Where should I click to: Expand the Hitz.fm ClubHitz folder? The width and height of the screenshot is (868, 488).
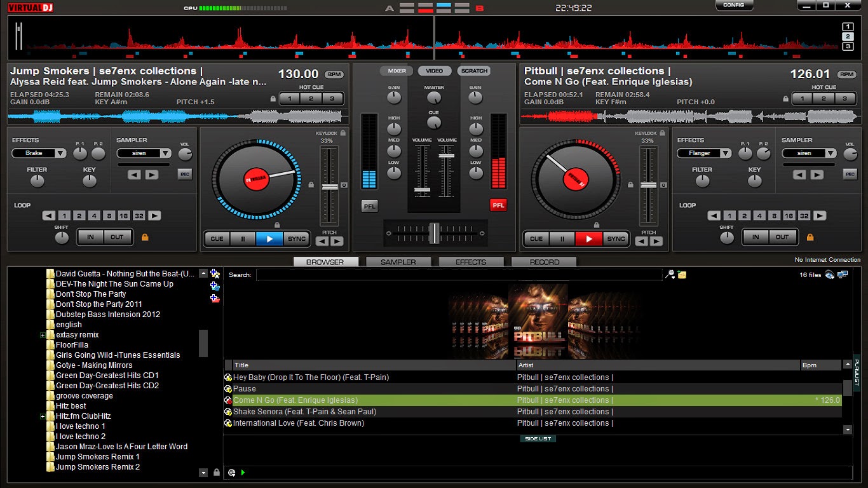[43, 416]
